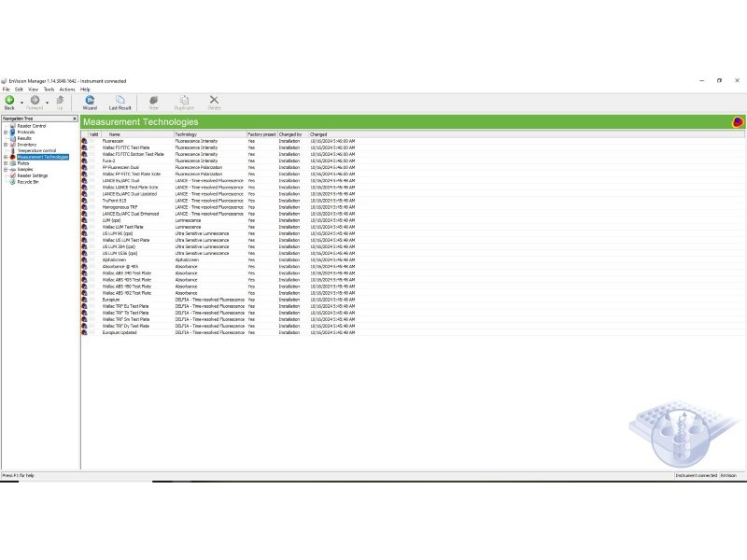
Task: Open the File menu
Action: point(7,89)
